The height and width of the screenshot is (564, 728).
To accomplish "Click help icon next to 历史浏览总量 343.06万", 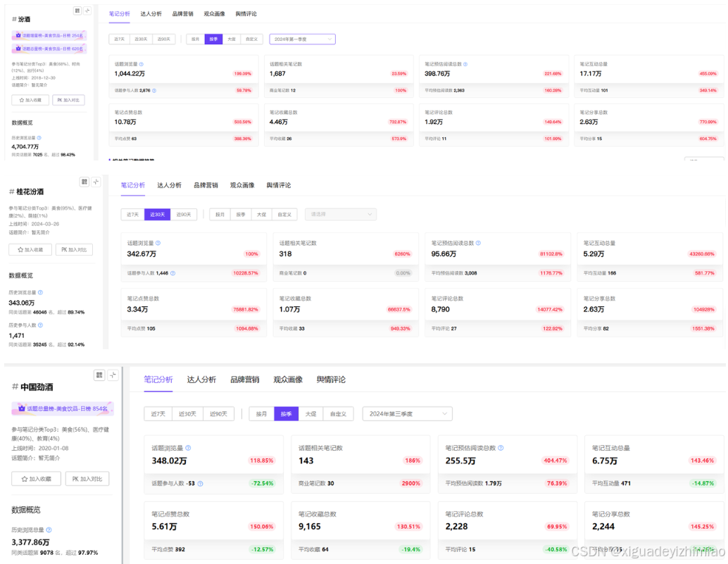I will [40, 292].
